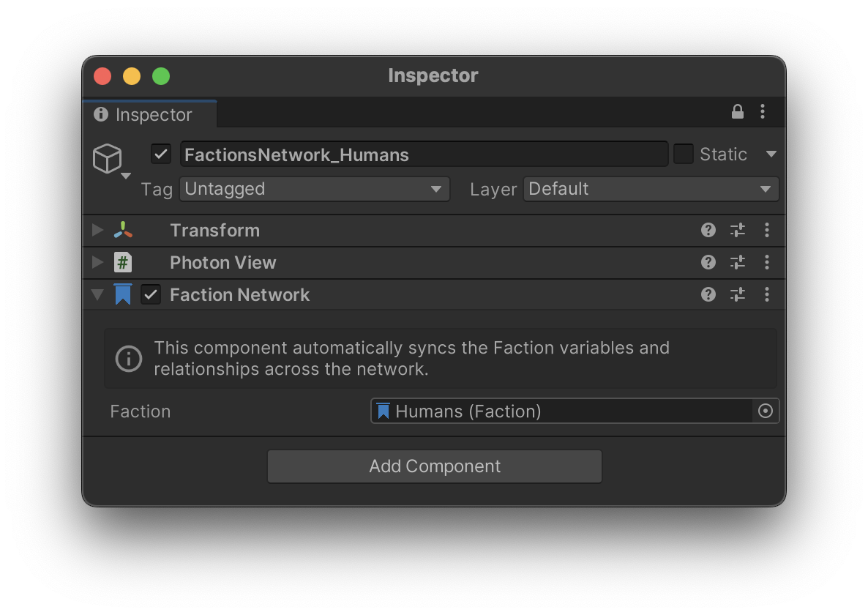Open the Inspector tab kebab menu
The height and width of the screenshot is (615, 868).
763,112
